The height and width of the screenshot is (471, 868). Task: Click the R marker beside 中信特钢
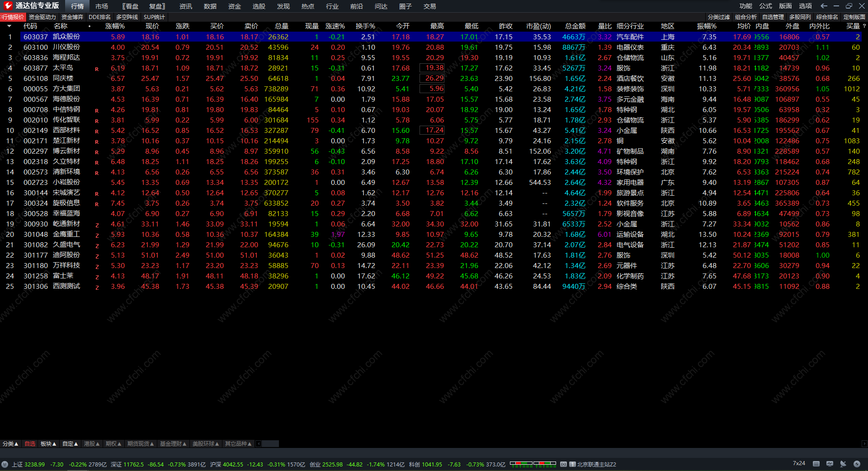click(97, 111)
